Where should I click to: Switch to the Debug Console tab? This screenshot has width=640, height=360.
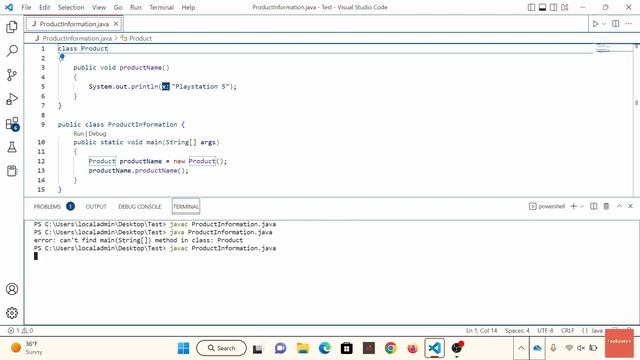point(140,207)
